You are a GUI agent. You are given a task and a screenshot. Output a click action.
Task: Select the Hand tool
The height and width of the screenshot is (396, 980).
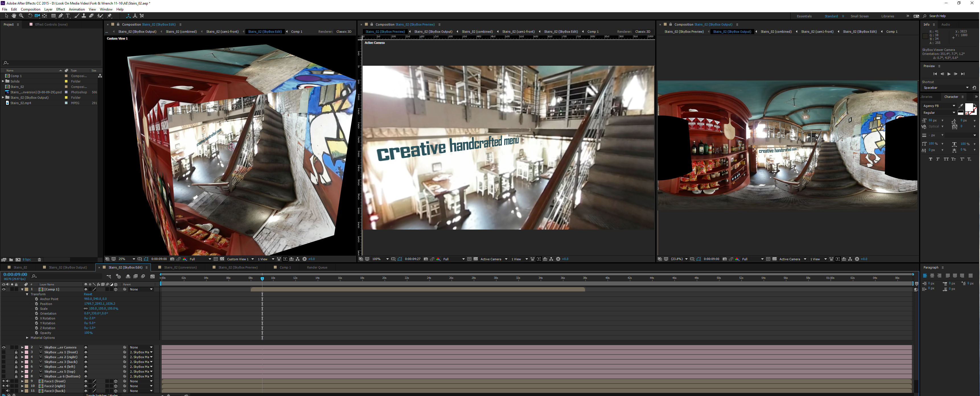point(14,16)
